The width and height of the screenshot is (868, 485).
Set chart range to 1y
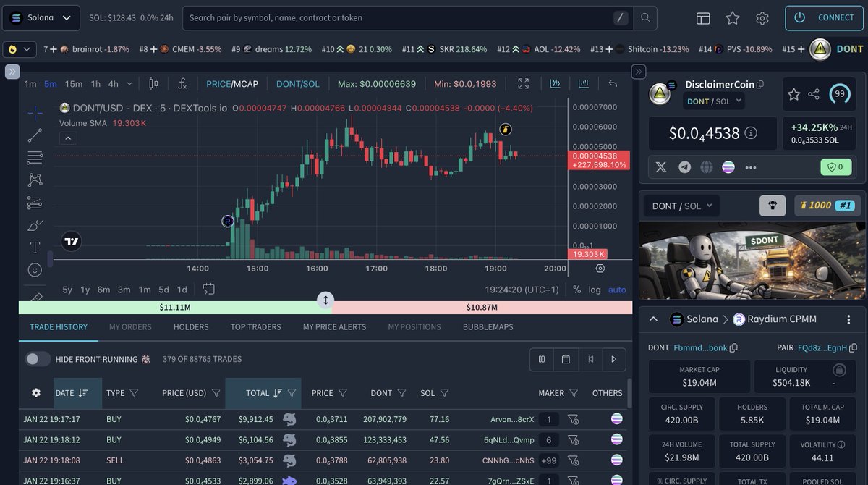85,290
